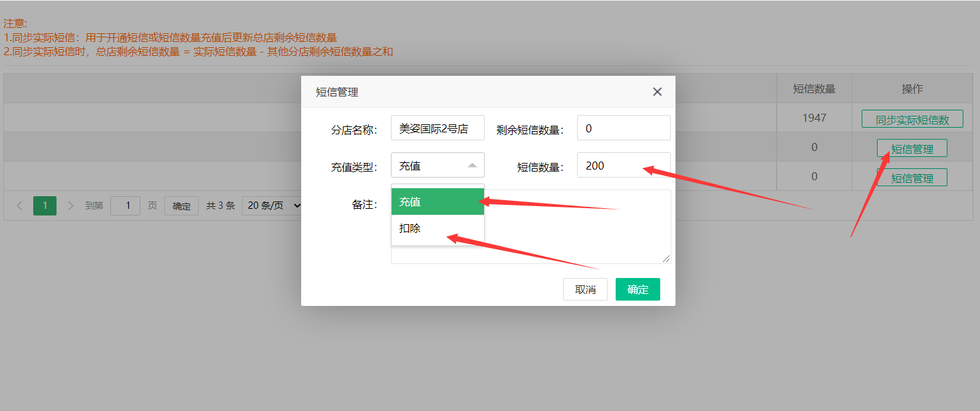Go to previous page with left chevron
Image resolution: width=980 pixels, height=411 pixels.
(19, 205)
